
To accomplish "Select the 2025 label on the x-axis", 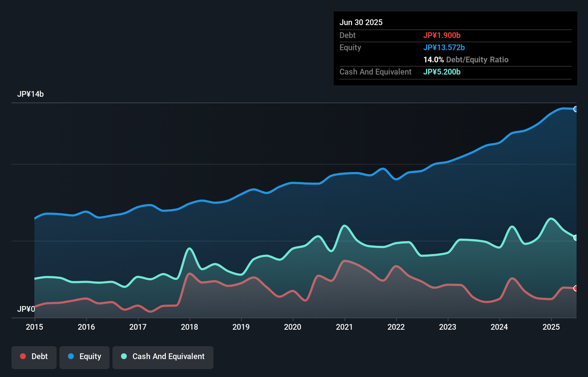I will coord(551,327).
